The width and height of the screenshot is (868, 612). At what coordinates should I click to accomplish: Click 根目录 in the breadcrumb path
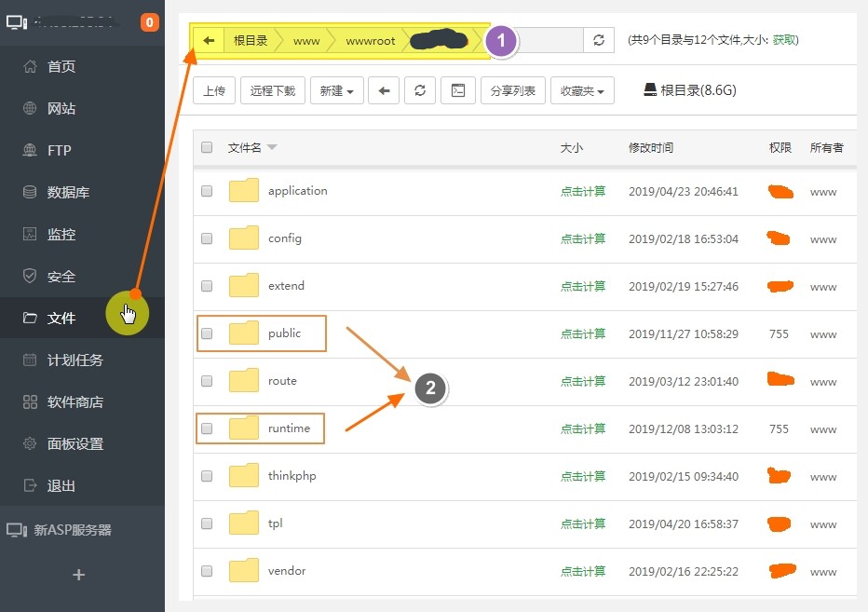[250, 41]
